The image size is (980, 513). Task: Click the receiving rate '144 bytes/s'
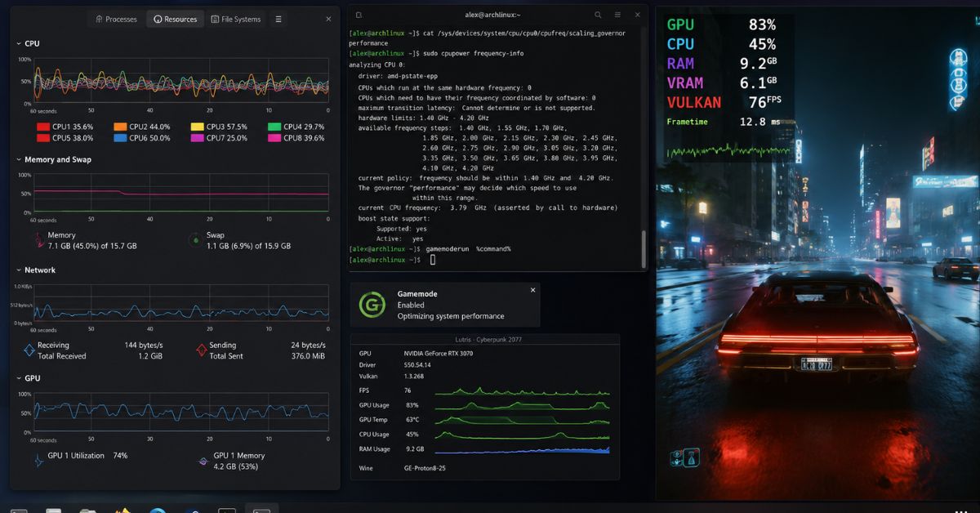point(144,346)
